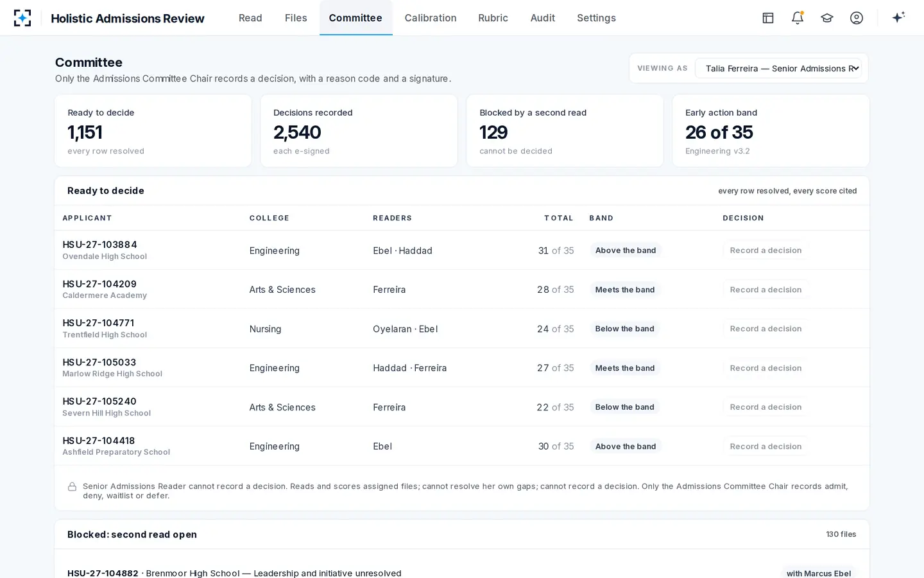This screenshot has height=578, width=924.
Task: Record a decision for HSU-27-105240
Action: coord(766,407)
